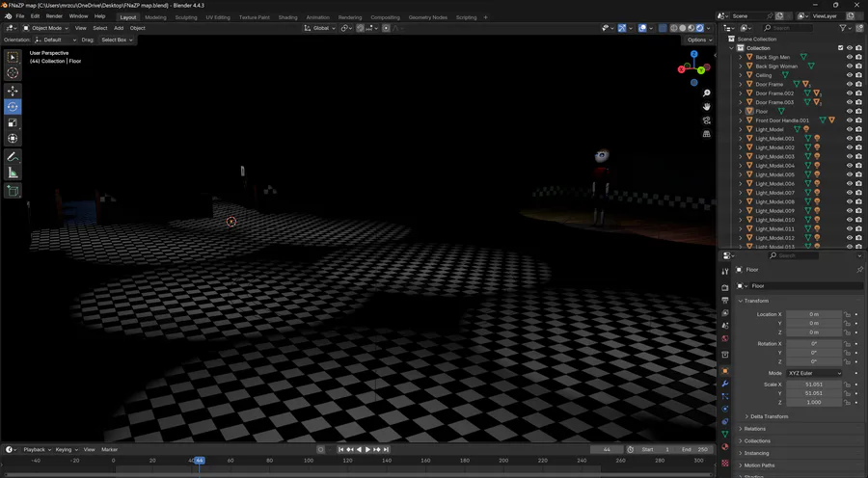
Task: Uncheck the Collection exclude checkbox
Action: pos(840,48)
